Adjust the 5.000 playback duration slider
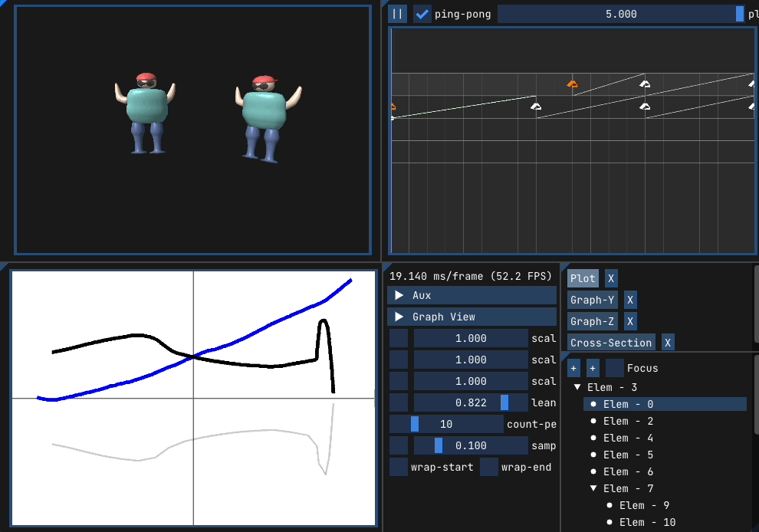This screenshot has width=759, height=532. click(621, 14)
